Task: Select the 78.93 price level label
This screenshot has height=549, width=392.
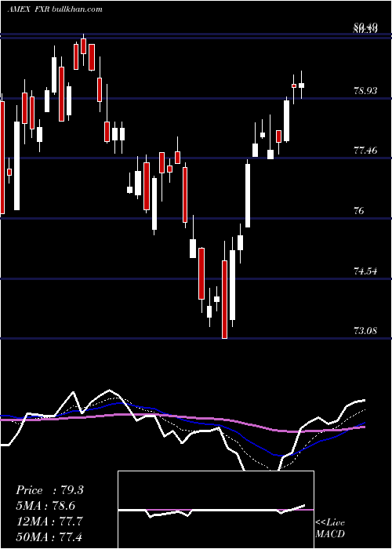Action: point(365,91)
